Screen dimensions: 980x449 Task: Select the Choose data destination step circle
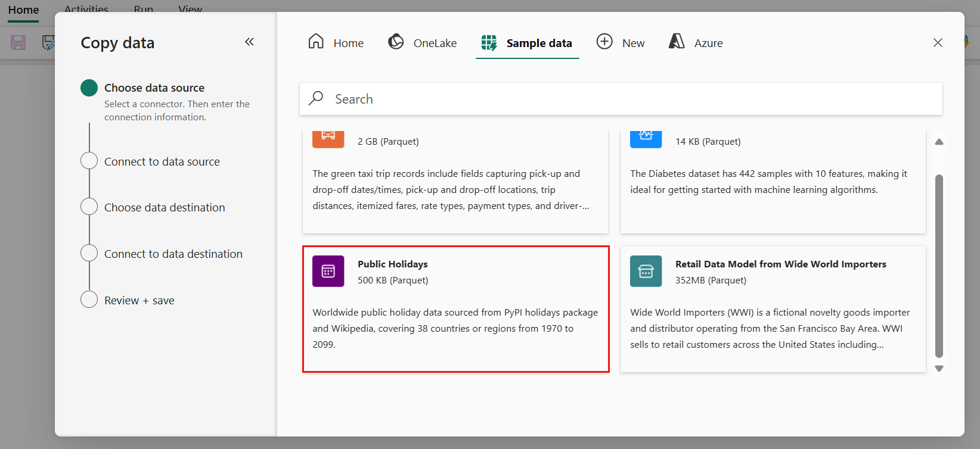[x=89, y=207]
